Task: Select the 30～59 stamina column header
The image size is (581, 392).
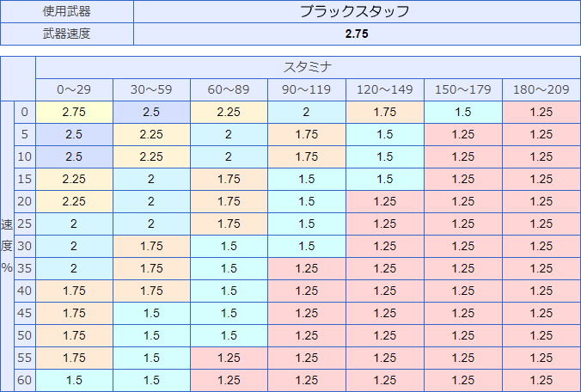Action: (151, 89)
